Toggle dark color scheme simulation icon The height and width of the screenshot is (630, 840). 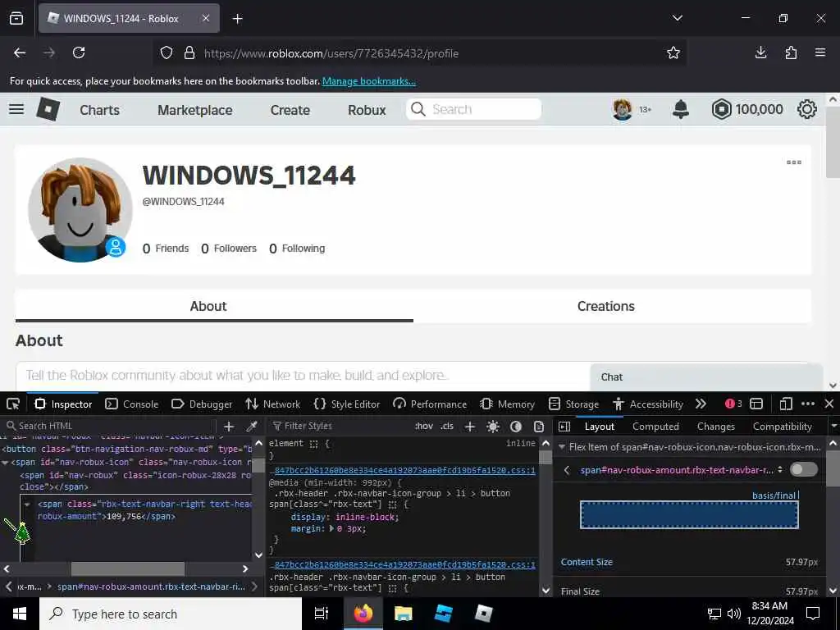516,427
